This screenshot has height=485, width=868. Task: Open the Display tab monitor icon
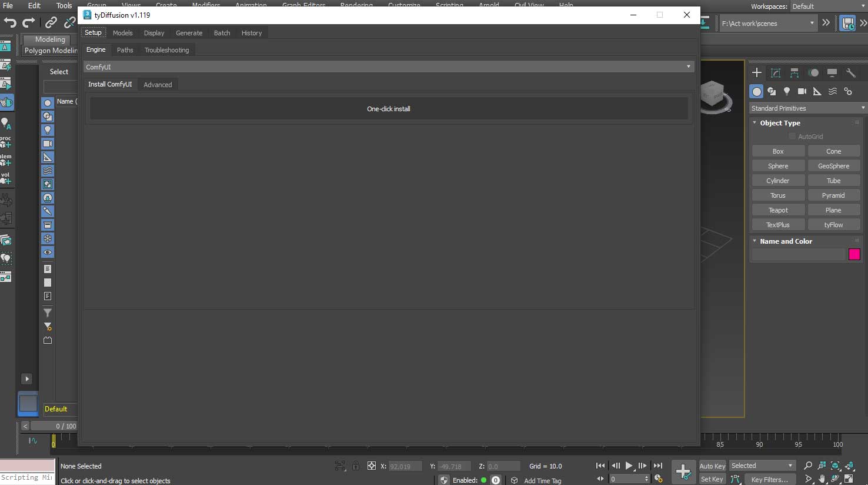coord(832,73)
